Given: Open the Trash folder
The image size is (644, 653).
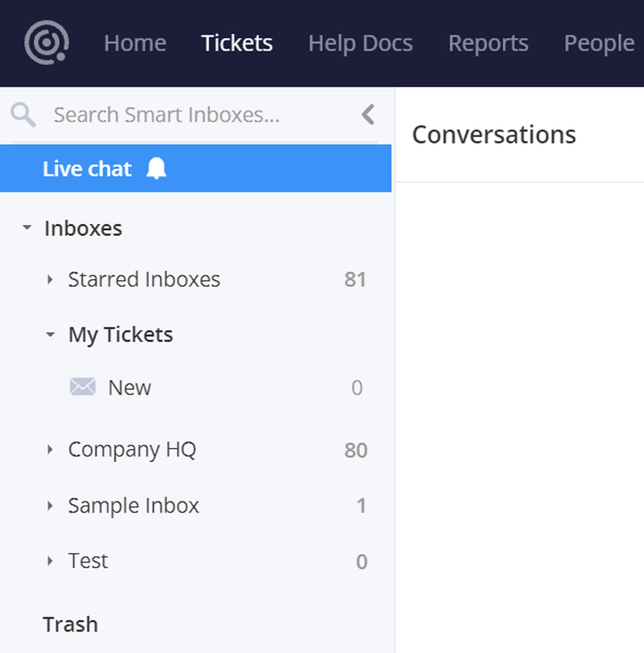Looking at the screenshot, I should (70, 624).
